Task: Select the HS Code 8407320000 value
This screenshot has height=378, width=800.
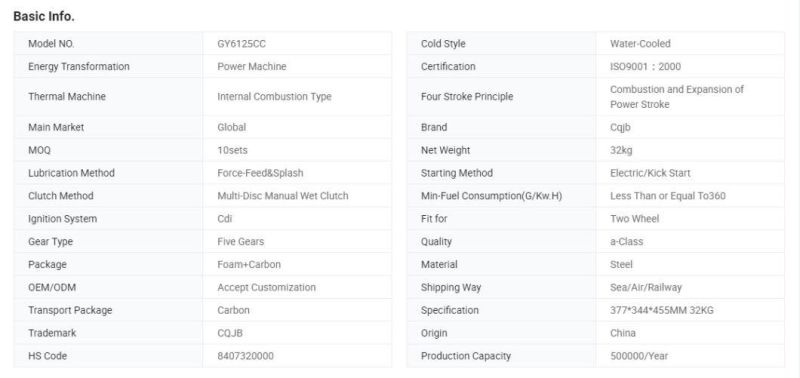Action: [x=245, y=356]
